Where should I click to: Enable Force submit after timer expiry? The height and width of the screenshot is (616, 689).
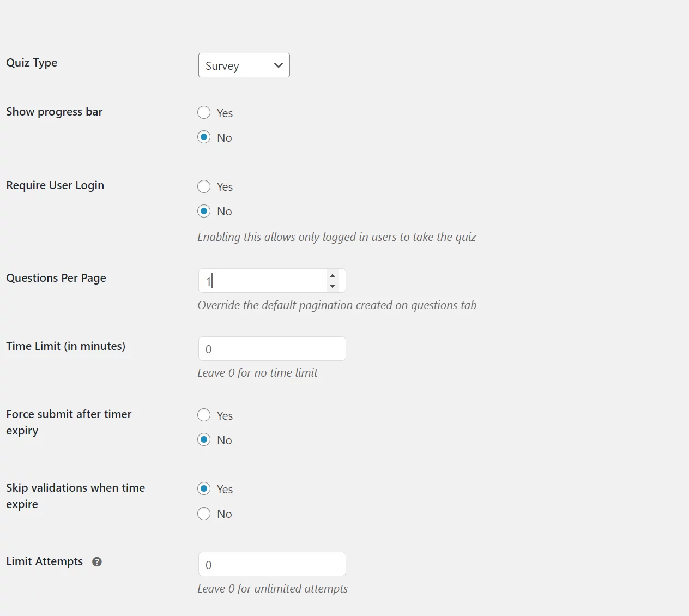click(x=203, y=415)
